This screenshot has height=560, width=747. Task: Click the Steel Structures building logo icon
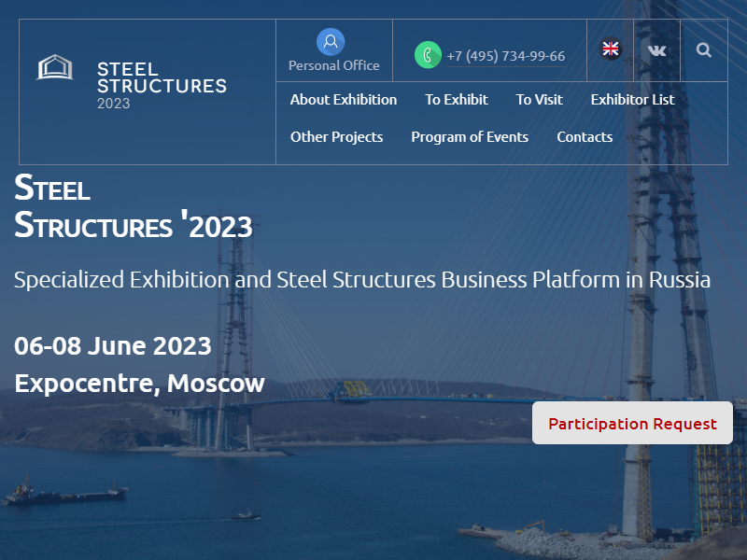(55, 67)
